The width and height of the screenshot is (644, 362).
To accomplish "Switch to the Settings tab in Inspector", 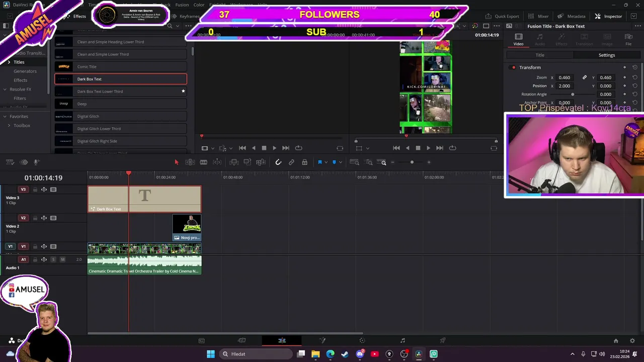I will pyautogui.click(x=606, y=55).
